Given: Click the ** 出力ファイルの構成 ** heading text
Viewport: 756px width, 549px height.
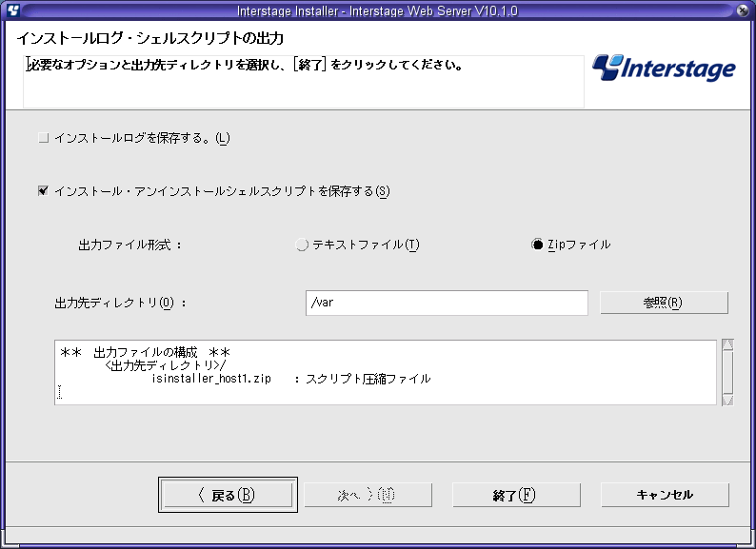Looking at the screenshot, I should [145, 353].
